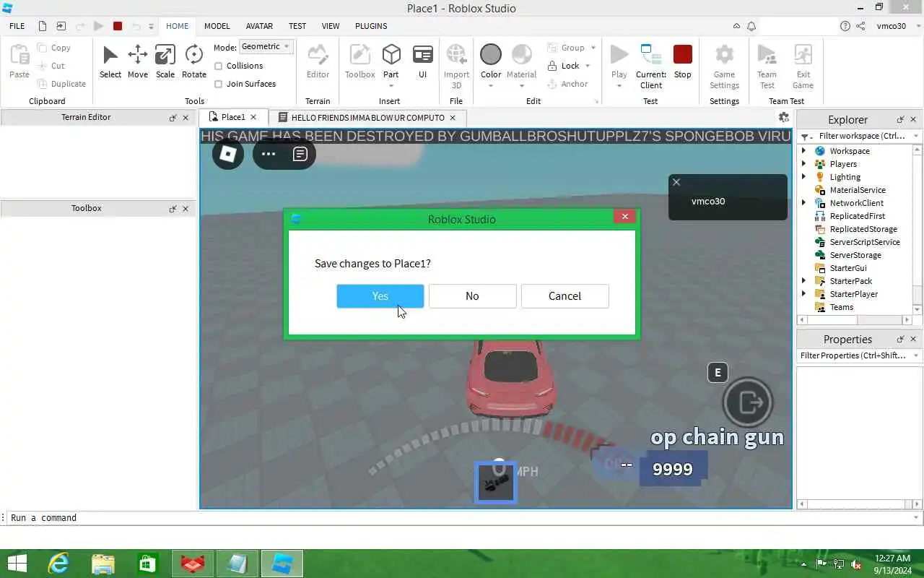The width and height of the screenshot is (924, 578).
Task: Click No in save dialog
Action: 472,296
